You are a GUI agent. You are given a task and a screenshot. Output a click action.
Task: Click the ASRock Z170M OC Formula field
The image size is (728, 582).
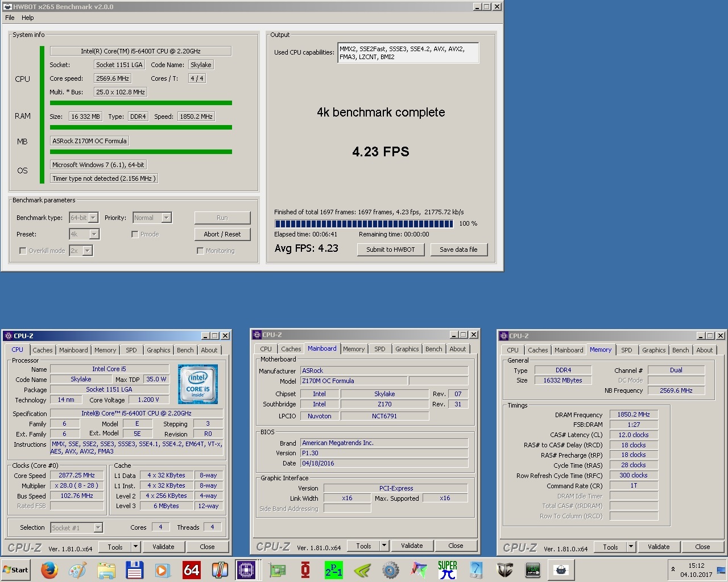[x=90, y=141]
